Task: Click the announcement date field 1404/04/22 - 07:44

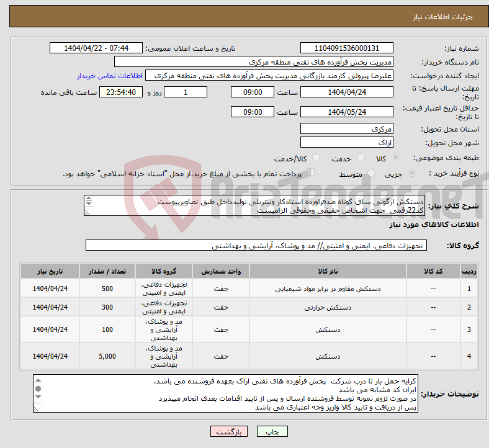Action: [x=96, y=48]
